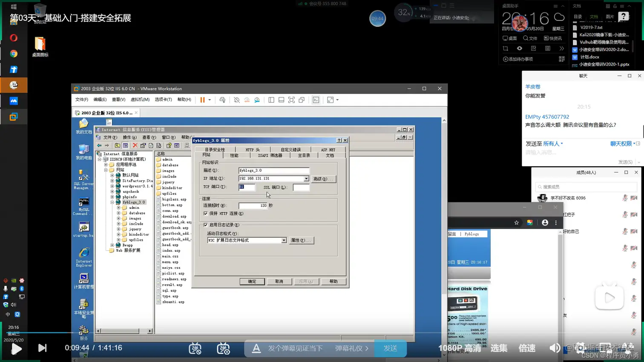The width and height of the screenshot is (644, 362).
Task: Toggle VMware console view icon
Action: pos(316,100)
